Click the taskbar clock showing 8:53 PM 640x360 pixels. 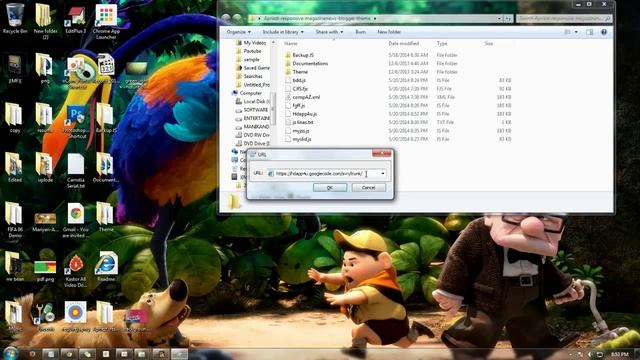(x=620, y=354)
